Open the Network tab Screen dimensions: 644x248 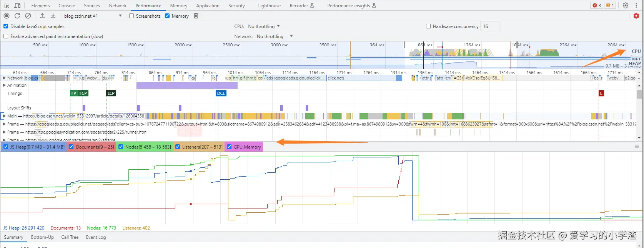point(118,5)
